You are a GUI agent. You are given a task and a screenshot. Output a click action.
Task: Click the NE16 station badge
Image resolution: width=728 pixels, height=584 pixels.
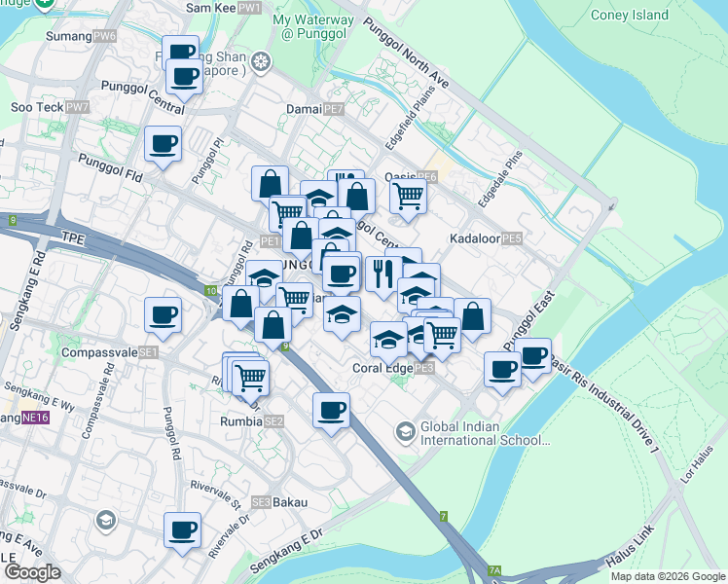coord(35,418)
